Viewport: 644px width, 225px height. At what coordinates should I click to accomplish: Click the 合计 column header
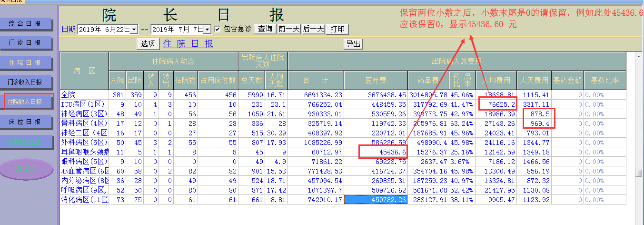pyautogui.click(x=316, y=80)
